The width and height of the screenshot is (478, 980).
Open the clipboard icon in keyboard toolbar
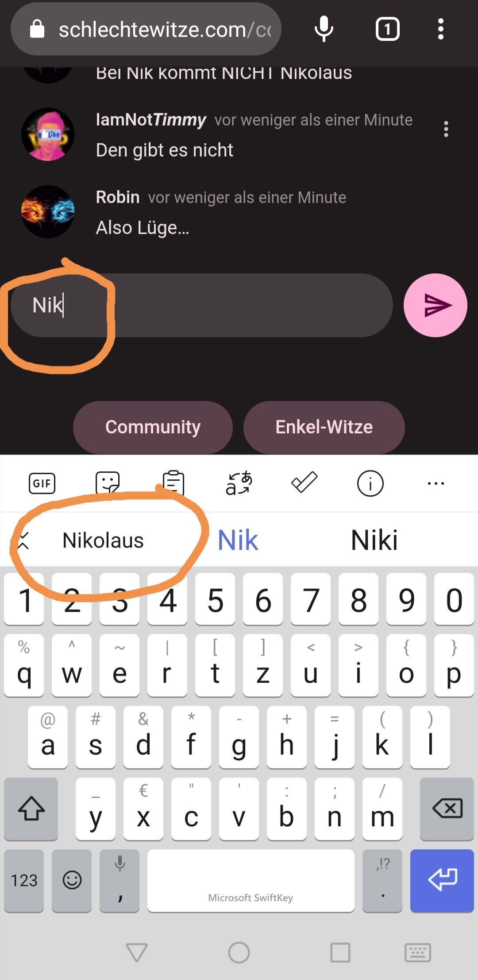click(x=173, y=483)
